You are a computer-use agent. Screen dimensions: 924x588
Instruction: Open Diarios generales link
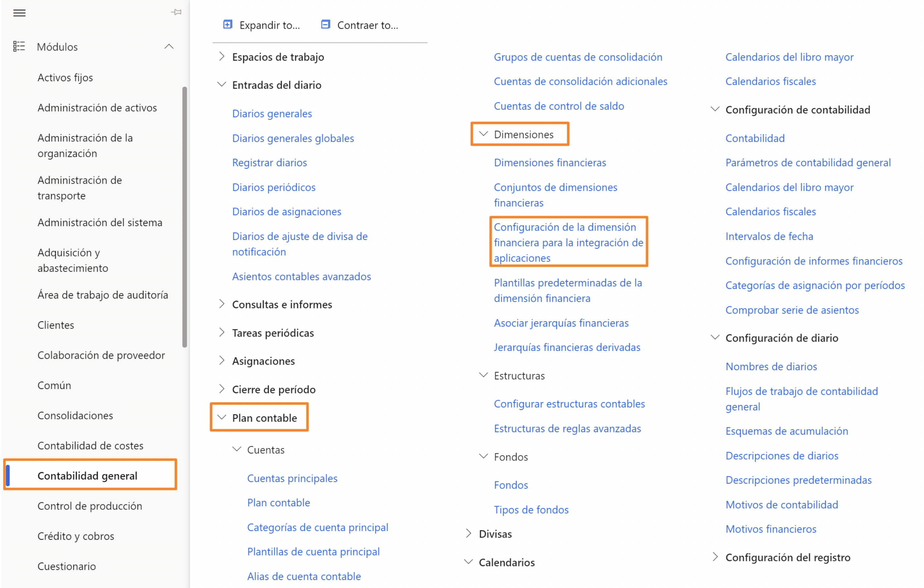[x=272, y=114]
